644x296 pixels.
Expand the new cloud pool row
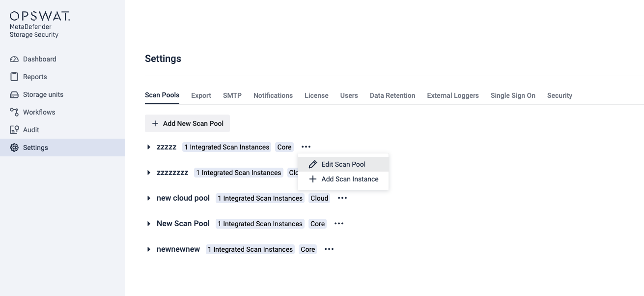tap(149, 198)
